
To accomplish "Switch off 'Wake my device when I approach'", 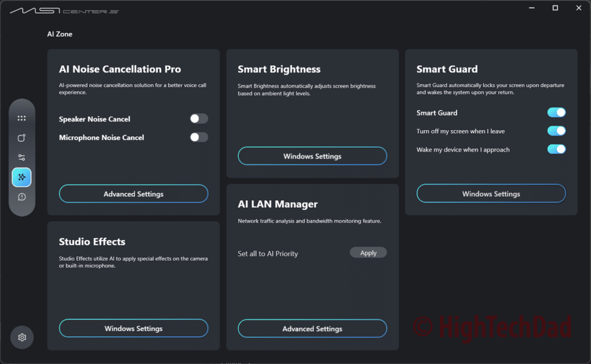I will (556, 149).
